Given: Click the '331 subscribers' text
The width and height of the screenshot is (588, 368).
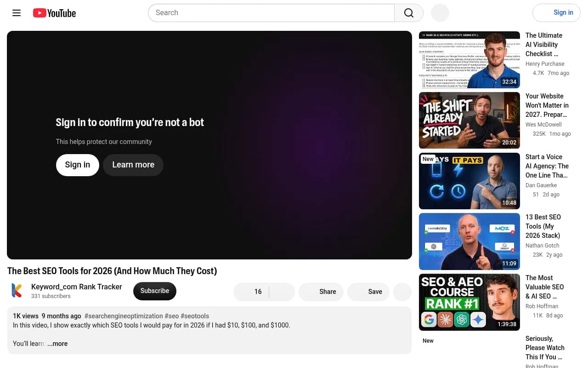Looking at the screenshot, I should point(51,296).
